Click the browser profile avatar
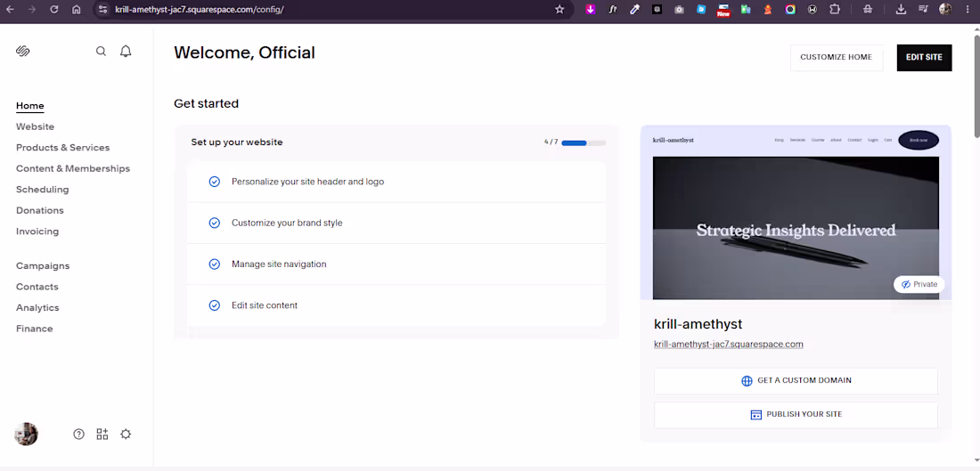Screen dimensions: 980x471 (945, 10)
